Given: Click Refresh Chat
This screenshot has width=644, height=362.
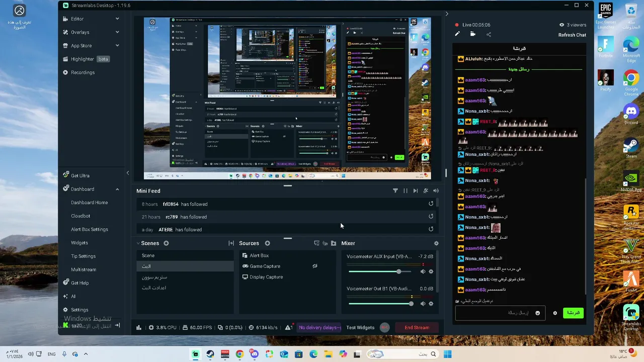Looking at the screenshot, I should point(572,35).
